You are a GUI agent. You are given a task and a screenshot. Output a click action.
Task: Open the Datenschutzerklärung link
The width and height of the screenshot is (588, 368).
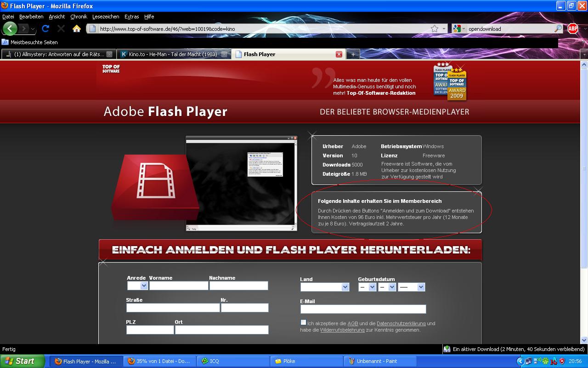click(x=401, y=323)
